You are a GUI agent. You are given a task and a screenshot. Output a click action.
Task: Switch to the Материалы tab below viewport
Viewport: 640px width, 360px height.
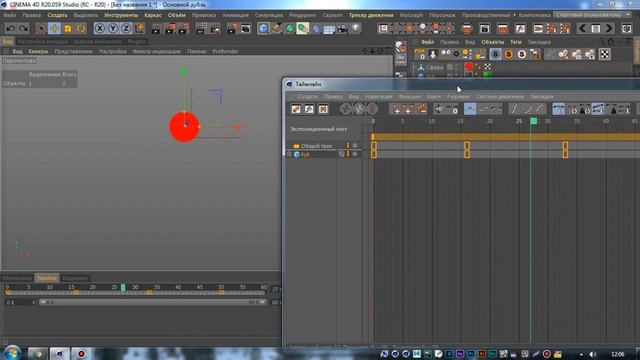click(x=17, y=278)
